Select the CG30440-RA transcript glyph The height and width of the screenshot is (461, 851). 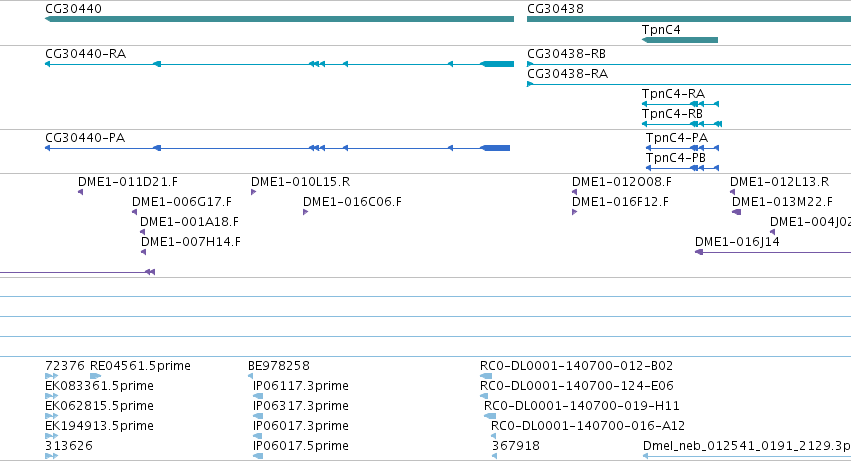279,64
